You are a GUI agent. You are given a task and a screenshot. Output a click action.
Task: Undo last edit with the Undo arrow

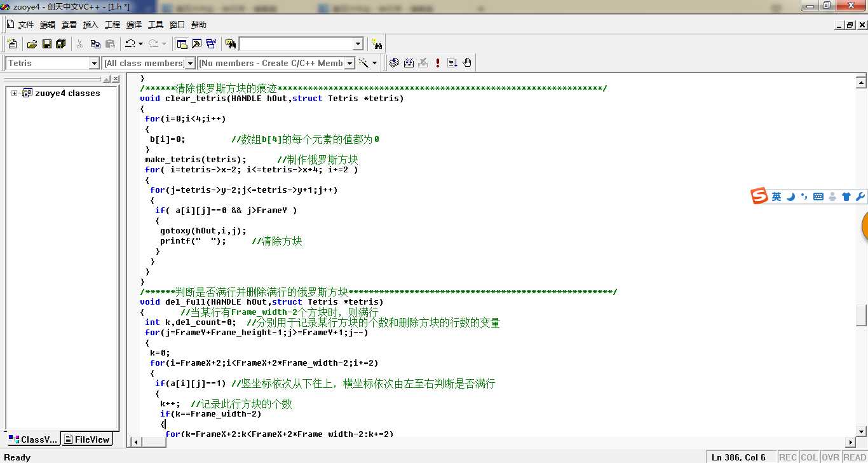click(x=130, y=44)
